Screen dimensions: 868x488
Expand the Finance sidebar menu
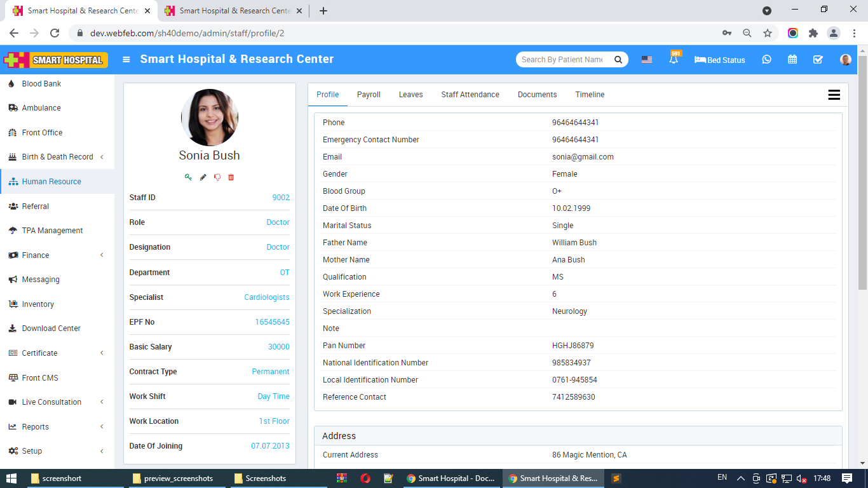pos(57,255)
